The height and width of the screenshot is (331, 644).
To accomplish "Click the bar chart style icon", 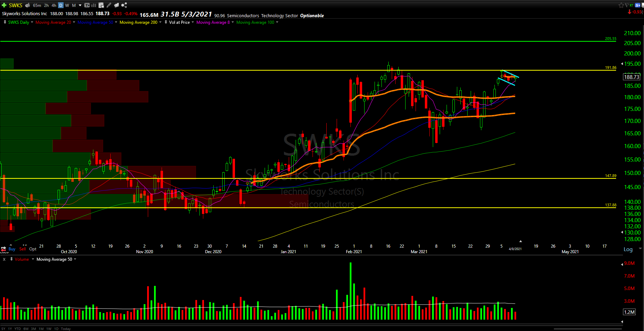I will click(x=94, y=5).
